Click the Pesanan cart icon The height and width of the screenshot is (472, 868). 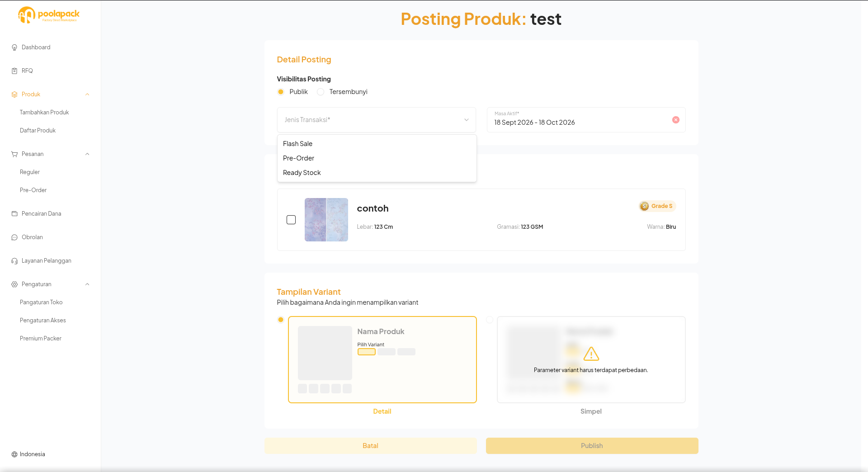coord(14,154)
